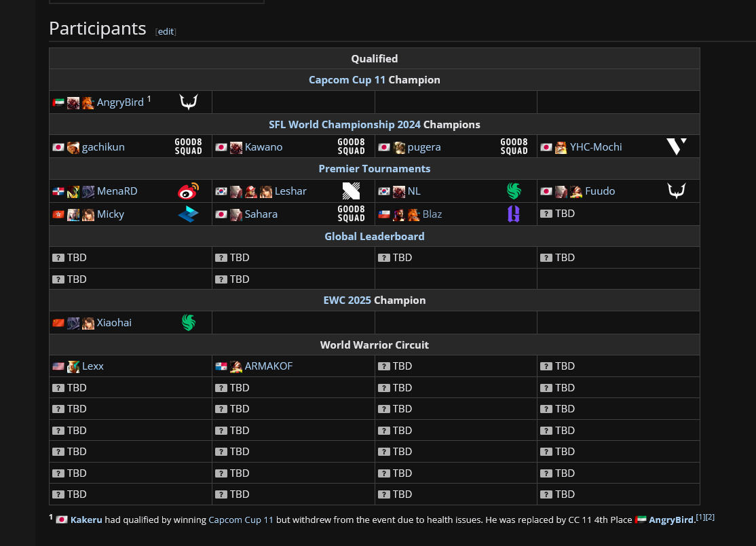Click the Hong Kong flag beside Micky
The height and width of the screenshot is (546, 756).
[x=58, y=214]
